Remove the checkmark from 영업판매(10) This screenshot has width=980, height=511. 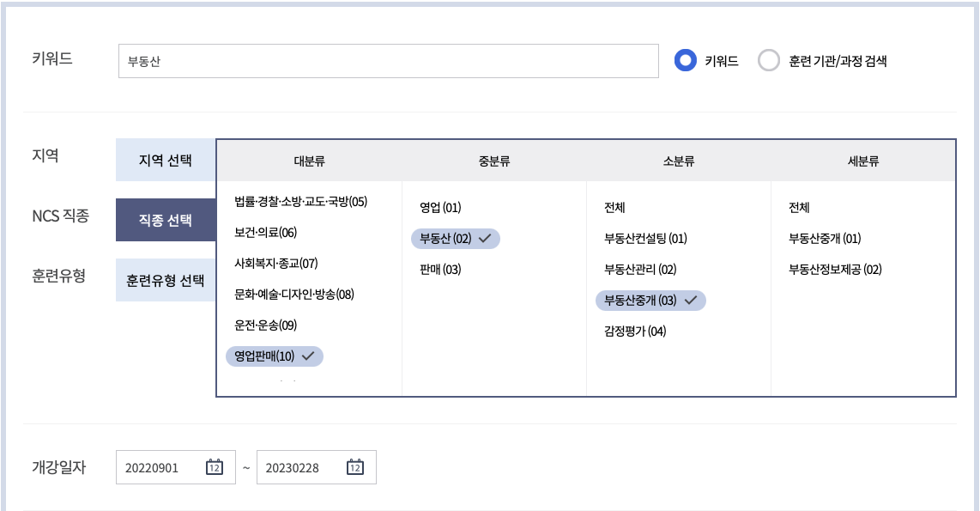coord(275,356)
